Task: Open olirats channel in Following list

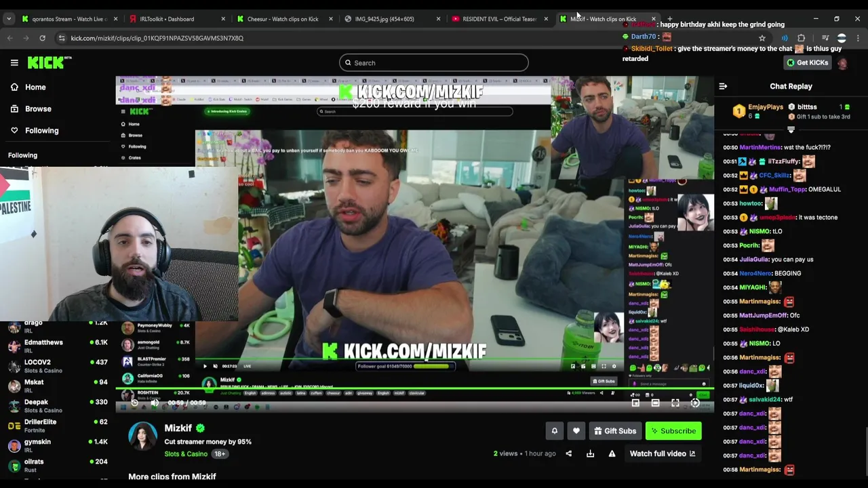Action: [58, 465]
